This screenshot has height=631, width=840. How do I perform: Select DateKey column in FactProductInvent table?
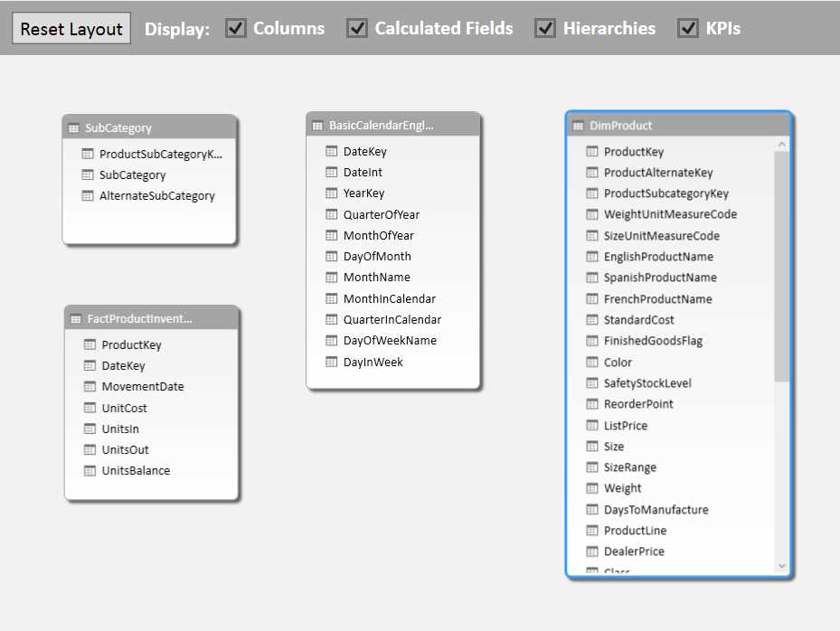(123, 365)
